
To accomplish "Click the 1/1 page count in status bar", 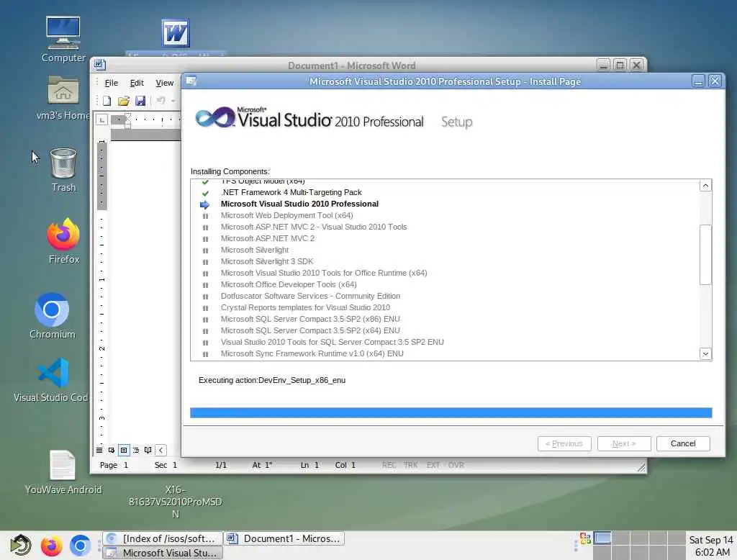I will pos(221,465).
